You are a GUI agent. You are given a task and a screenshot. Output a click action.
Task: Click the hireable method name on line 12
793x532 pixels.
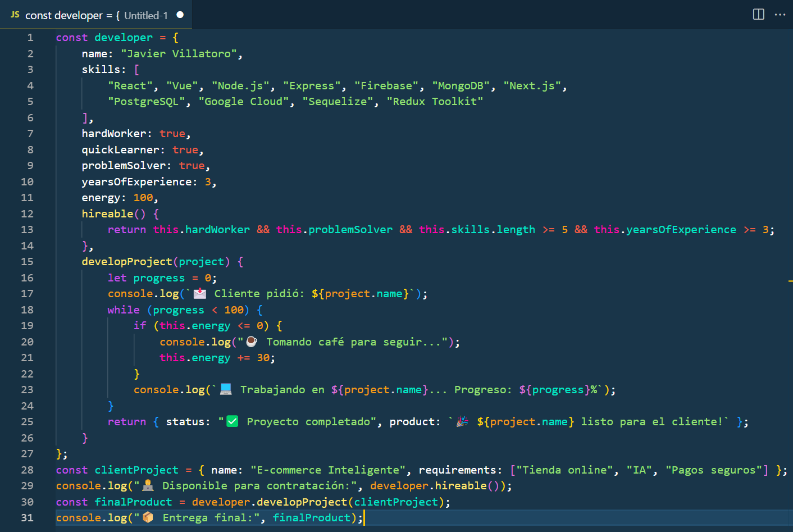point(106,213)
